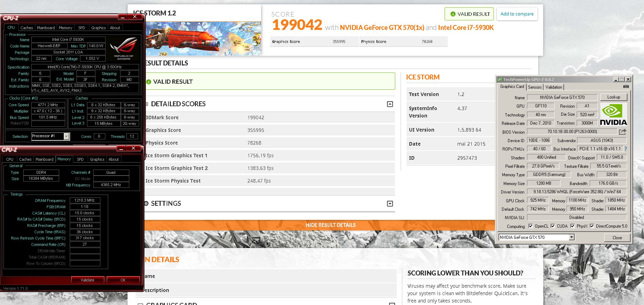The image size is (644, 305).
Task: Click the Add to compare button
Action: tap(517, 14)
